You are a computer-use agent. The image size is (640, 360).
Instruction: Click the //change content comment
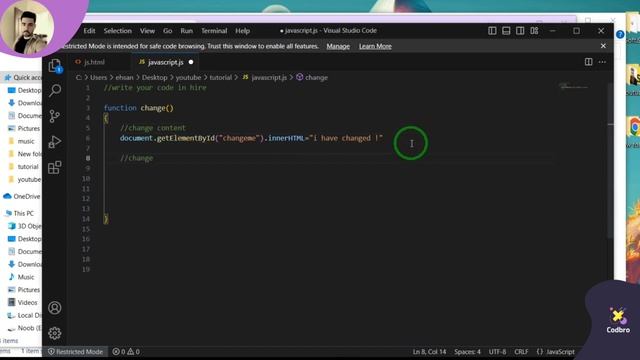coord(153,128)
